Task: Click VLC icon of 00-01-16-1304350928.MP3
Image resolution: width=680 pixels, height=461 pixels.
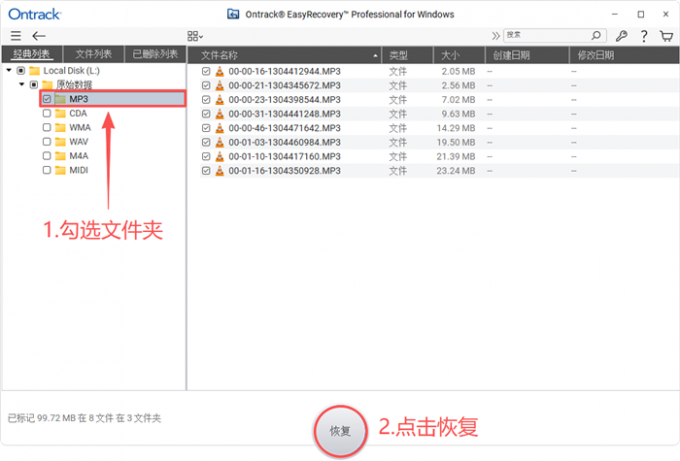Action: tap(220, 171)
